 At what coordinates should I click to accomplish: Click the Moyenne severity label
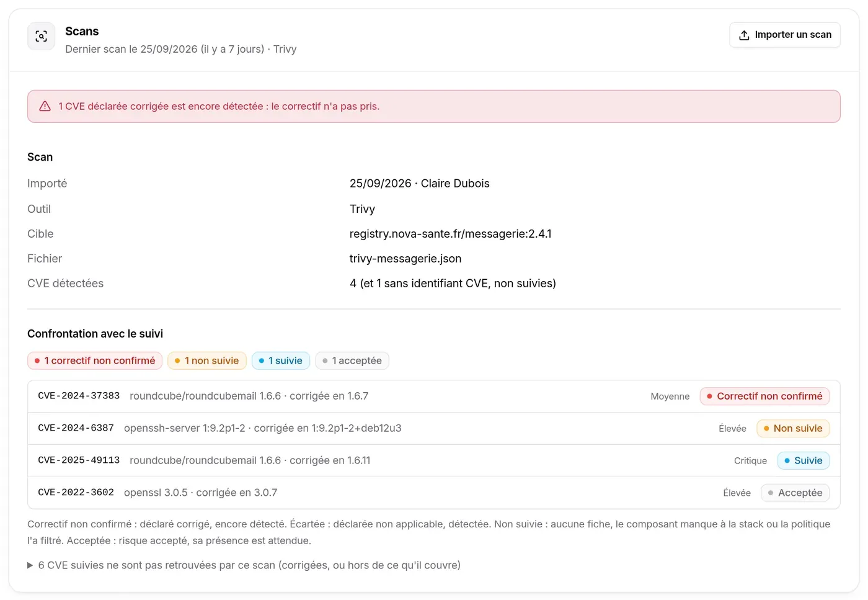click(670, 396)
